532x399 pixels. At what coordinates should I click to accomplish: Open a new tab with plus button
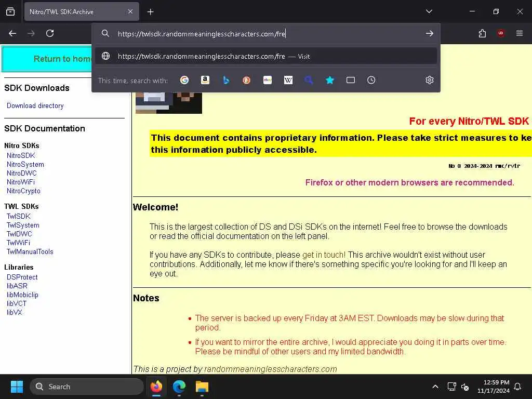(x=150, y=12)
